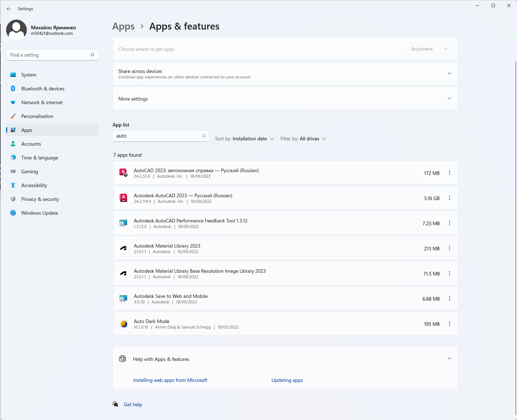Open more options for Base Resolution Image Library
This screenshot has height=420, width=517.
(450, 274)
